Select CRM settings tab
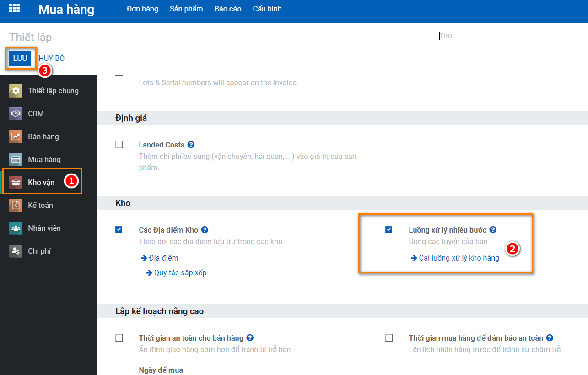The height and width of the screenshot is (375, 588). 49,114
